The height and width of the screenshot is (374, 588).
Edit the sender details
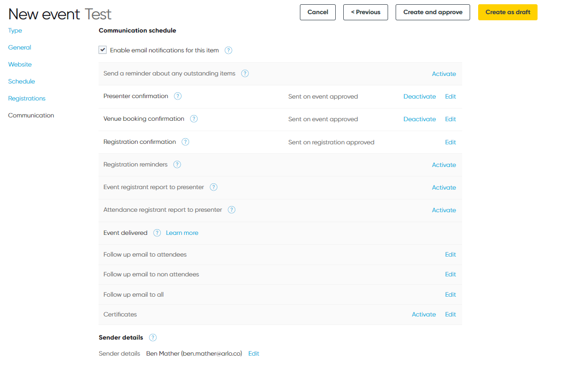point(254,354)
